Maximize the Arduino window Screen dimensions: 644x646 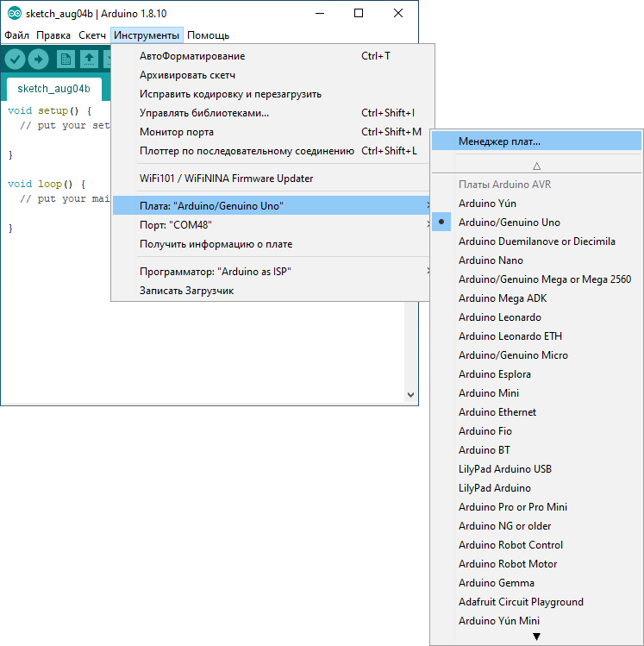point(359,13)
